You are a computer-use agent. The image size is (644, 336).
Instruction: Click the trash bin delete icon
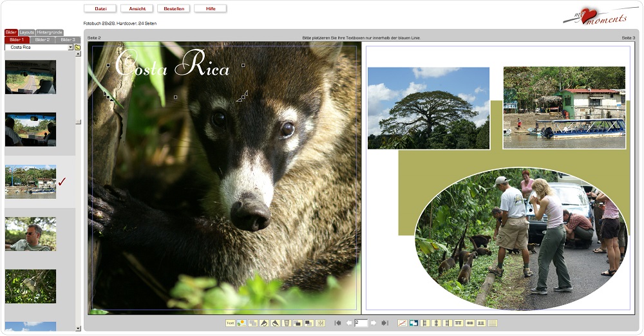click(x=287, y=323)
